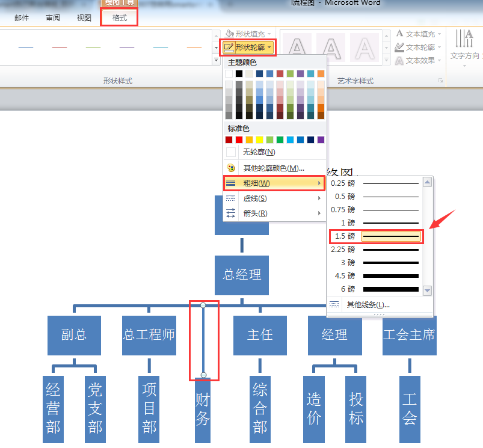
Task: Switch to the 视图 tab
Action: (84, 18)
